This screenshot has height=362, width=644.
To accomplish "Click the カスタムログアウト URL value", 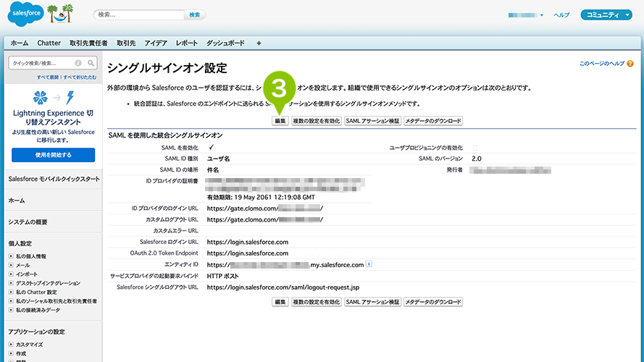I will click(265, 219).
